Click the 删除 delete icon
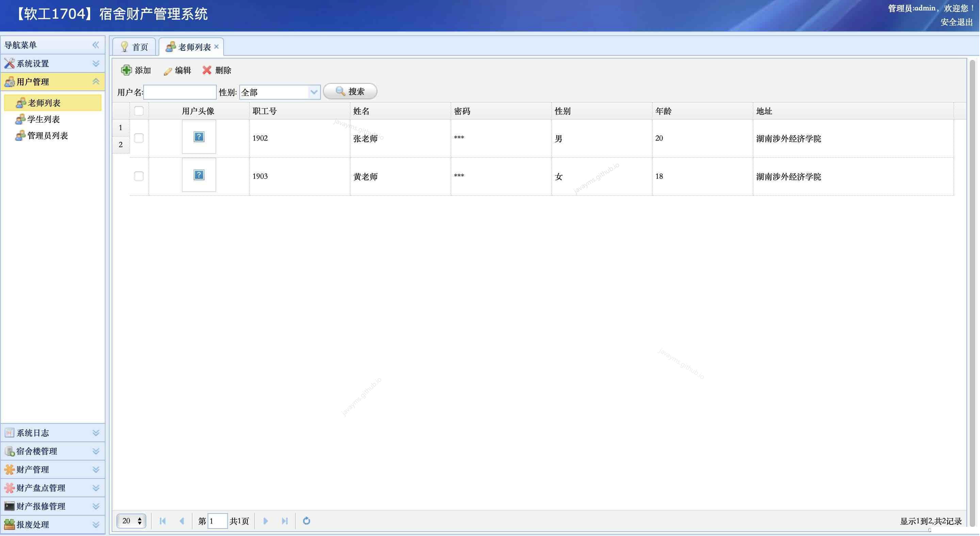Viewport: 980px width, 536px height. click(207, 70)
